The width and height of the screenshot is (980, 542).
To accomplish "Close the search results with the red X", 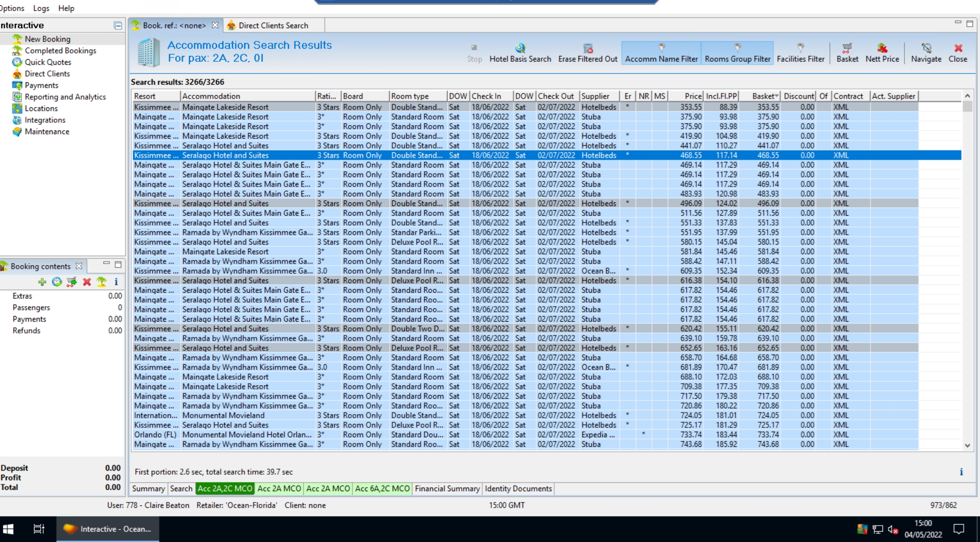I will click(x=958, y=53).
